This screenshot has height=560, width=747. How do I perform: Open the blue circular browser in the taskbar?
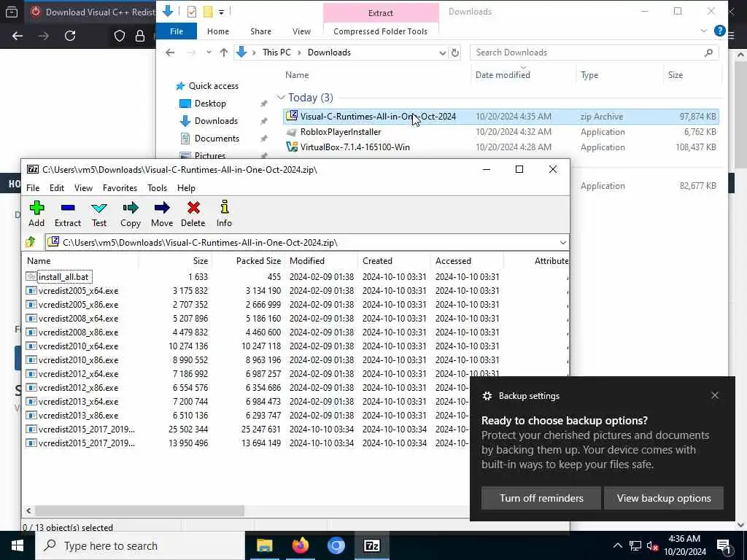(x=336, y=545)
